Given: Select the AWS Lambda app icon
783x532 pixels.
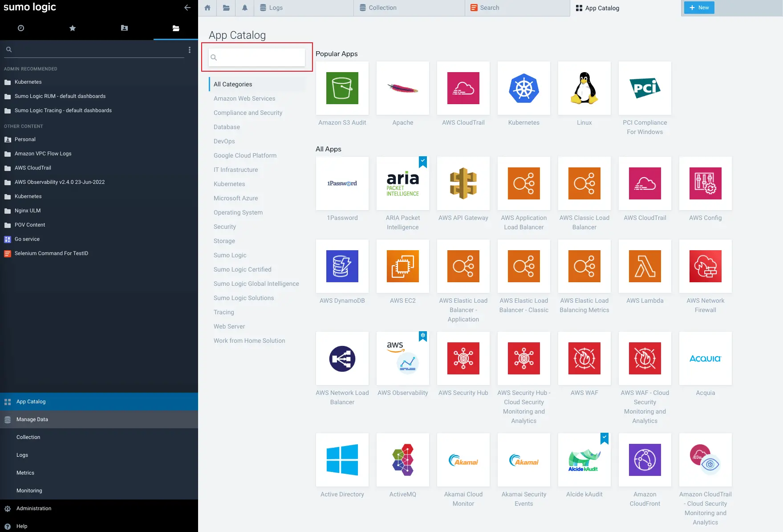Looking at the screenshot, I should [645, 266].
